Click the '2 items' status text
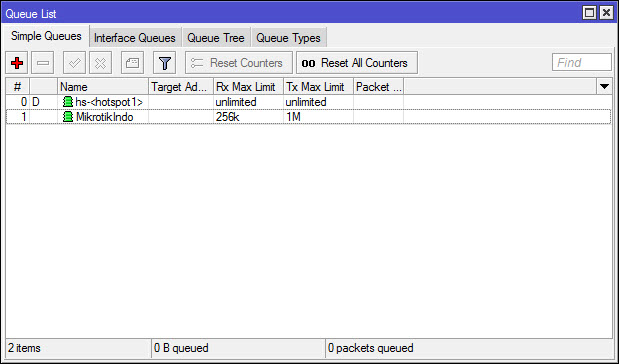 [x=24, y=348]
